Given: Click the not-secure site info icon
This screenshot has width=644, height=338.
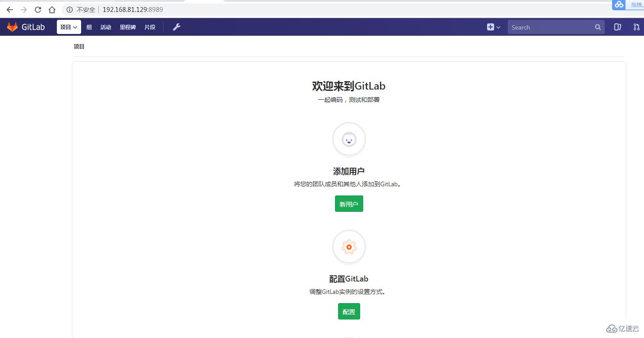Looking at the screenshot, I should [x=70, y=9].
